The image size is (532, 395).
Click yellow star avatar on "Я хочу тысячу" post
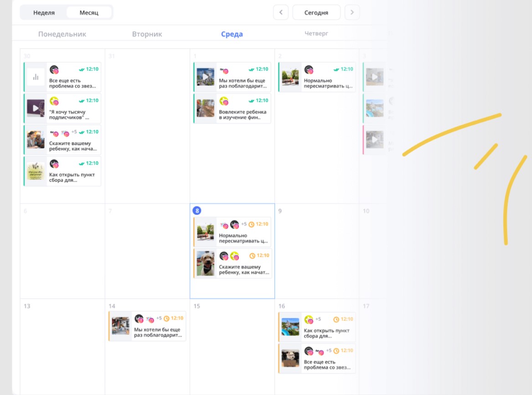point(54,101)
